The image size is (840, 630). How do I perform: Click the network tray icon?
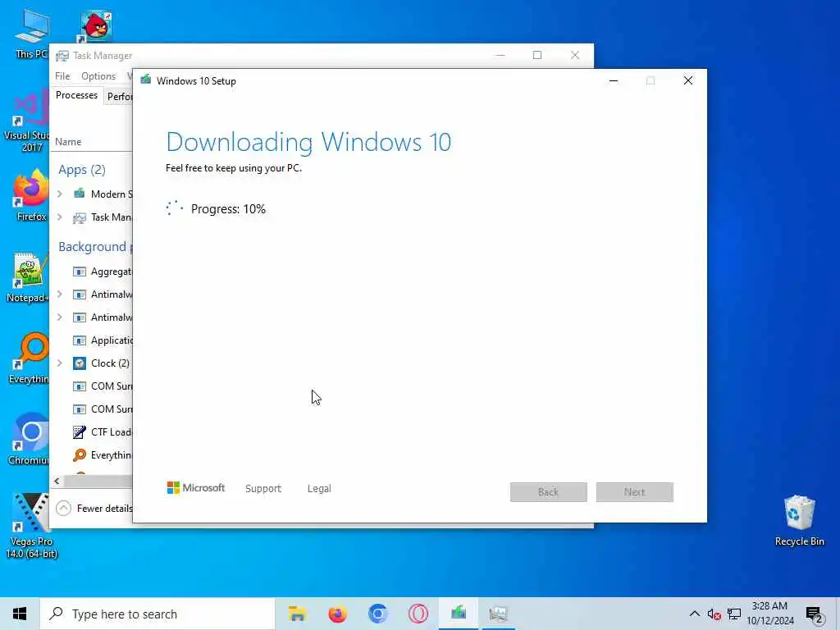tap(734, 614)
